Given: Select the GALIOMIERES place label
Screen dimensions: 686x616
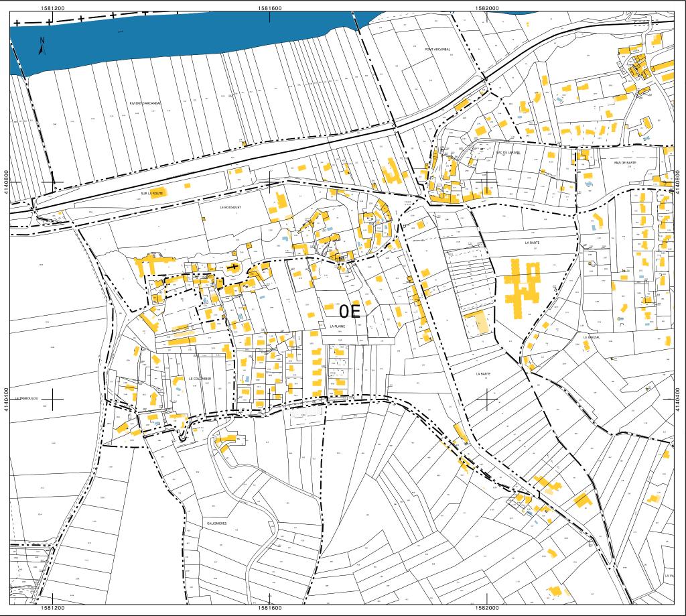Looking at the screenshot, I should (x=217, y=523).
